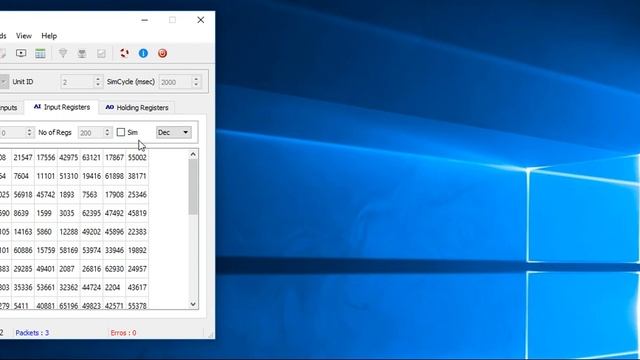640x360 pixels.
Task: Open the Dec number format dropdown
Action: [174, 132]
